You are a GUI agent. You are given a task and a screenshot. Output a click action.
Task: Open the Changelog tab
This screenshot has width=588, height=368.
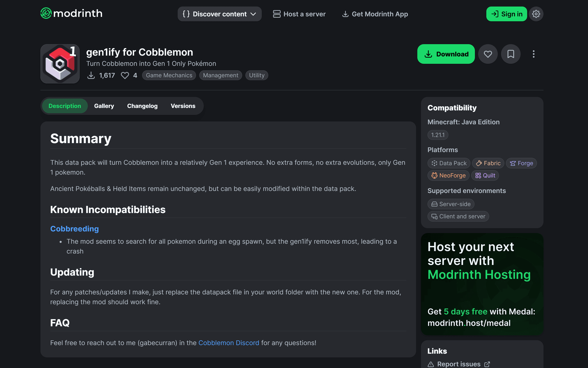pos(142,106)
